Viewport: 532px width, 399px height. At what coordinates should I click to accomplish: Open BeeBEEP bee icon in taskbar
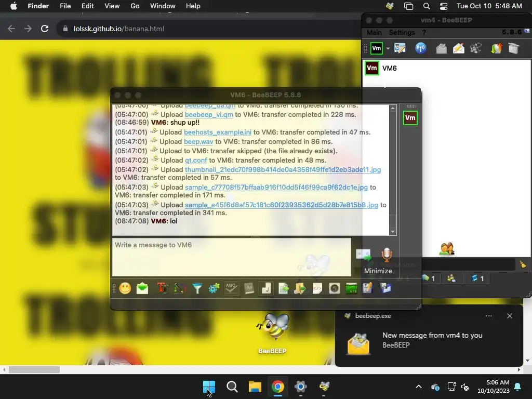pyautogui.click(x=324, y=387)
